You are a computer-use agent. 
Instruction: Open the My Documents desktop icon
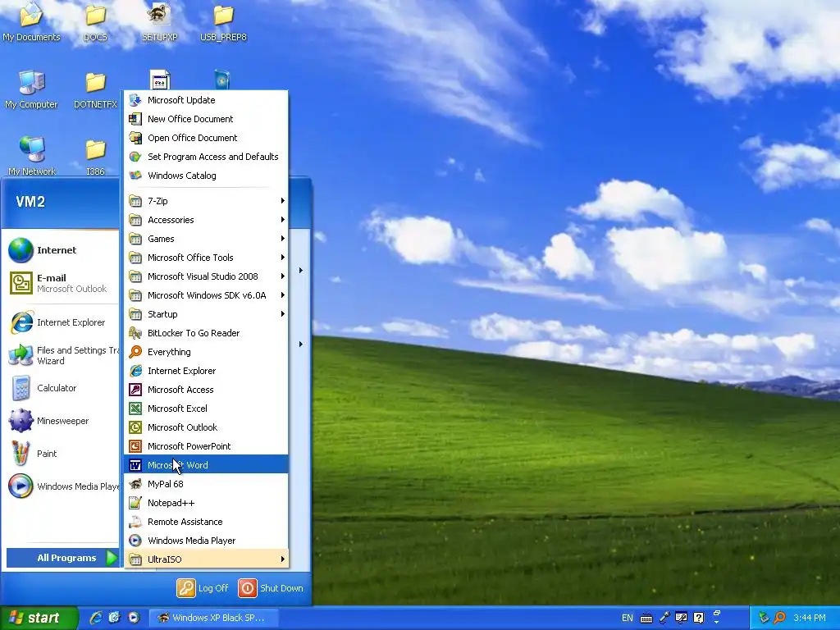pos(31,21)
